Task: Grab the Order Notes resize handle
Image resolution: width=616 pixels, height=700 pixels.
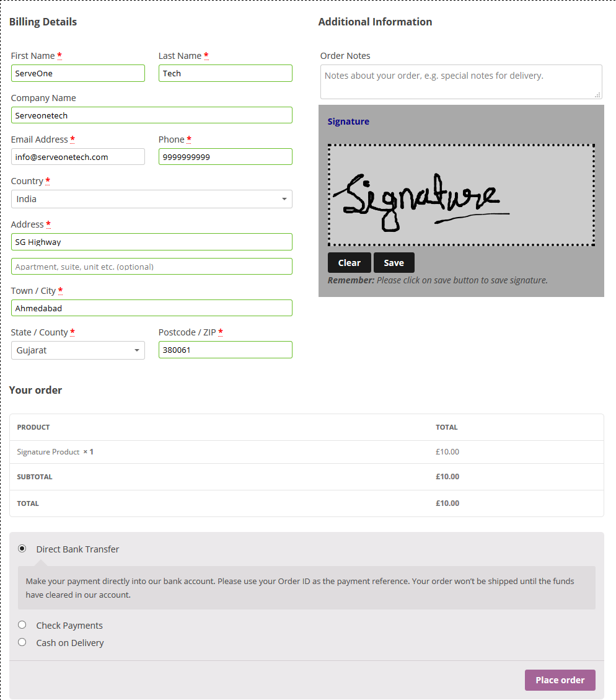Action: click(x=597, y=95)
